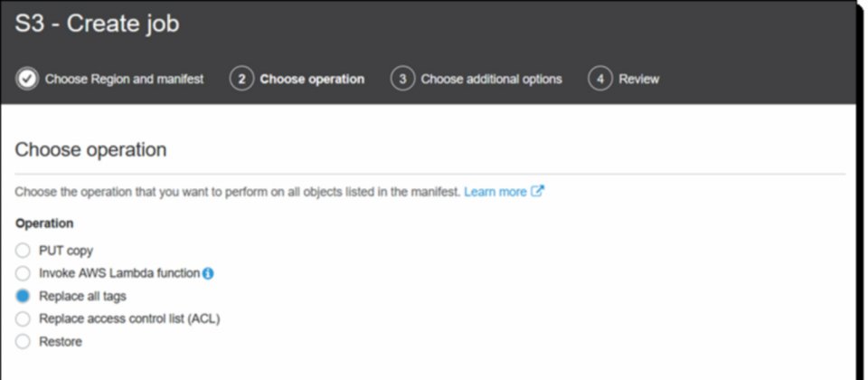Click the step 3 circle icon
Image resolution: width=868 pixels, height=380 pixels.
pos(402,80)
